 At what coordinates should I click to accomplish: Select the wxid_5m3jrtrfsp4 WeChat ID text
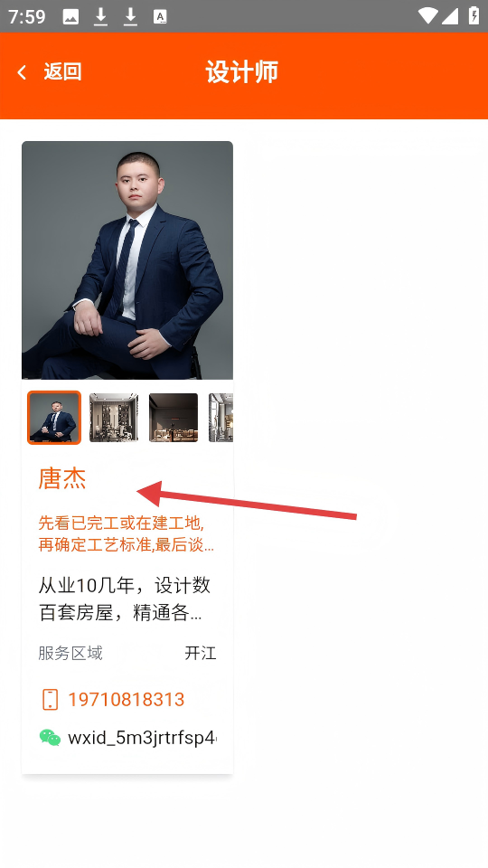coord(142,738)
